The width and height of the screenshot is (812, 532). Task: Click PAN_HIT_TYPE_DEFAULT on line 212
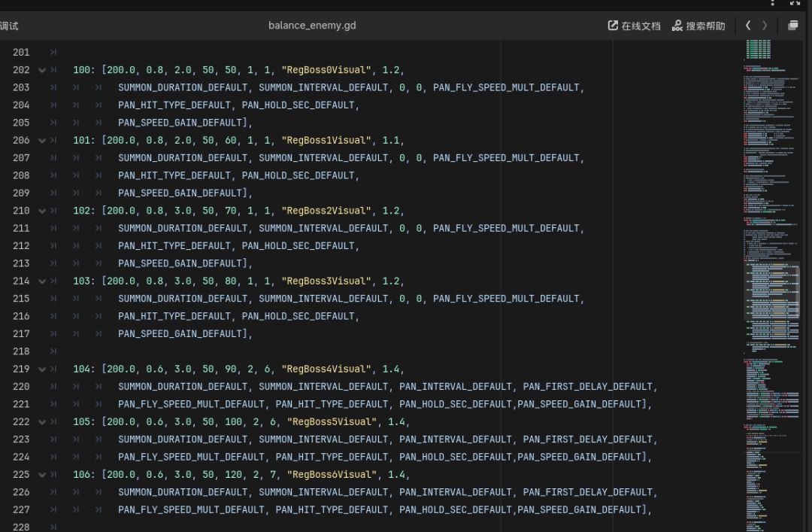click(x=174, y=246)
